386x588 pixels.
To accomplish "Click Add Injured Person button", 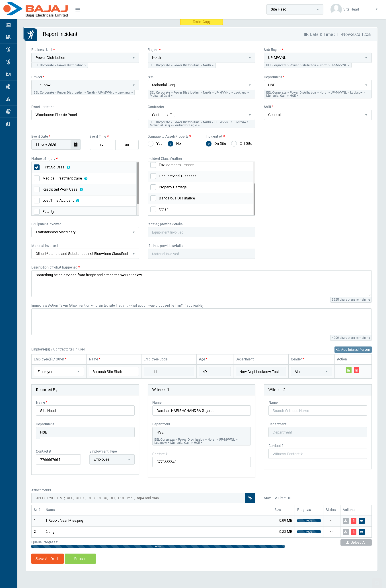I will 353,350.
